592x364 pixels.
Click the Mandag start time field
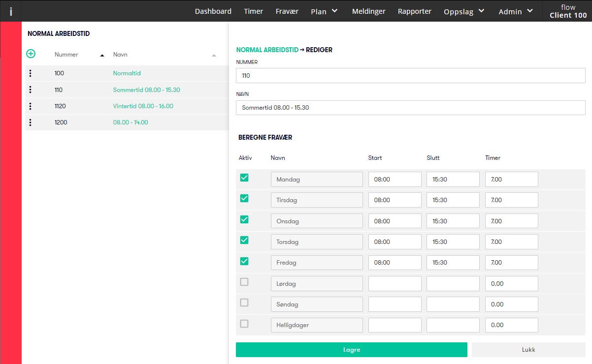click(x=395, y=179)
